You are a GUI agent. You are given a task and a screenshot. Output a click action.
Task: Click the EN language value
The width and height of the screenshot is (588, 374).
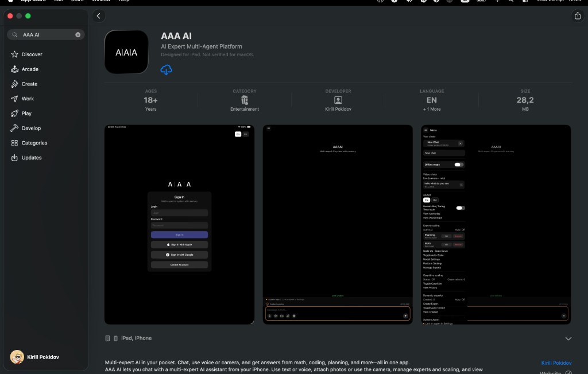[x=432, y=100]
